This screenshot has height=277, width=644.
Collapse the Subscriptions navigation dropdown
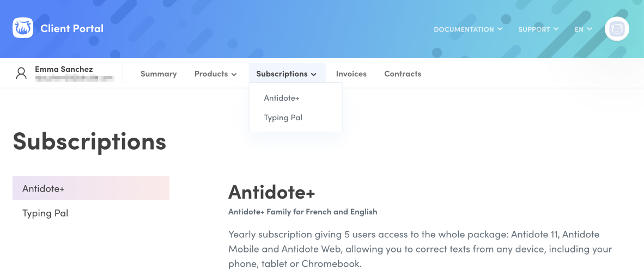click(x=287, y=74)
